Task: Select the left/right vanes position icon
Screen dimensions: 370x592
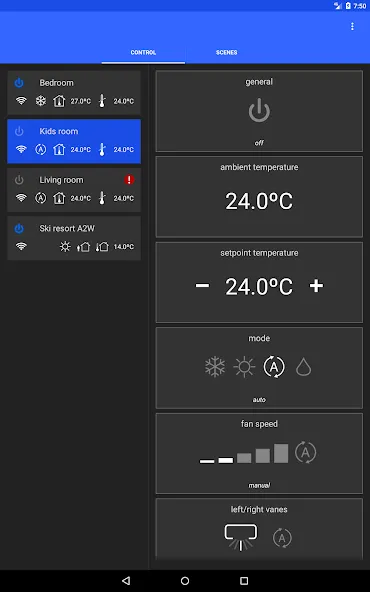Action: pos(241,537)
